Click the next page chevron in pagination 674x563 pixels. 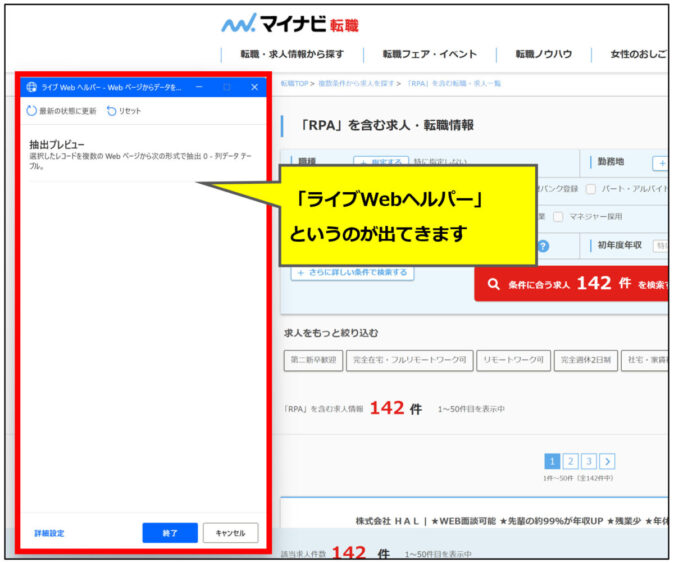(607, 461)
